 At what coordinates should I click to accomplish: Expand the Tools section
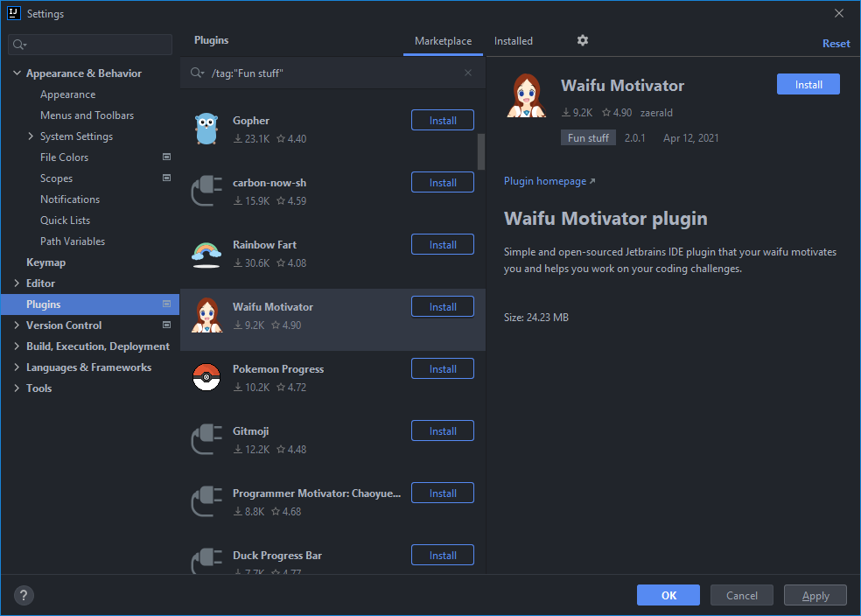(17, 388)
